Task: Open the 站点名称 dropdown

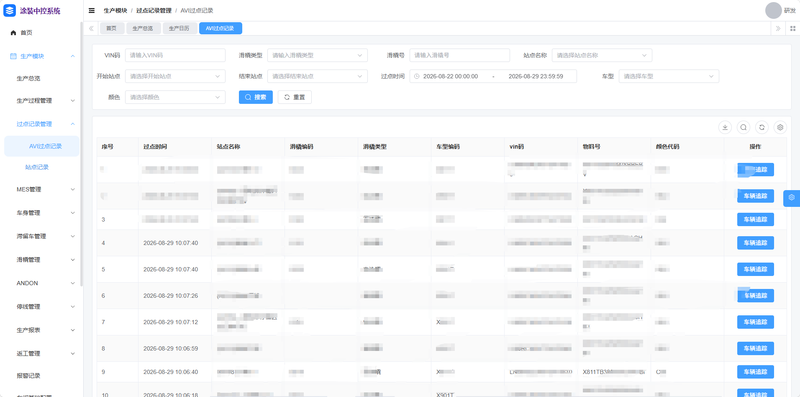Action: pos(602,55)
